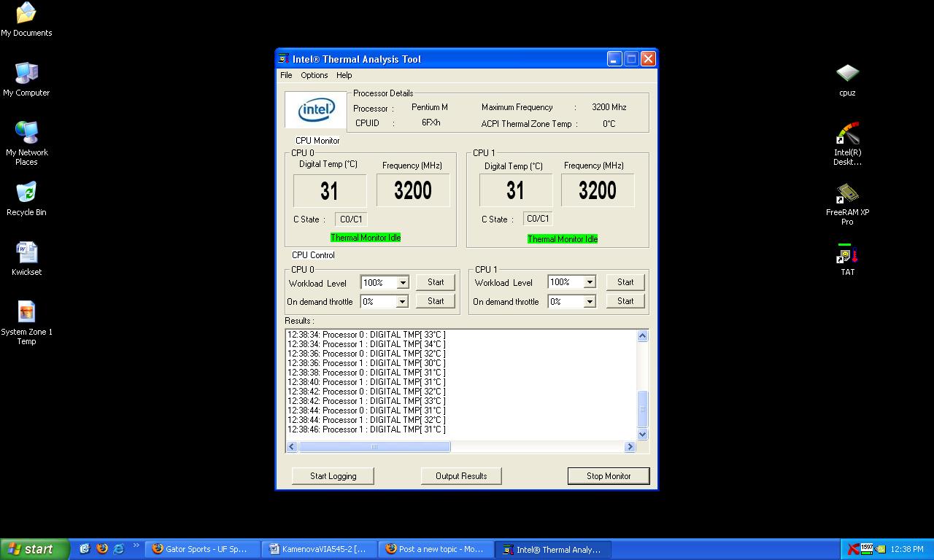Click result line 12:38:46 Processor 1
This screenshot has height=560, width=934.
366,429
